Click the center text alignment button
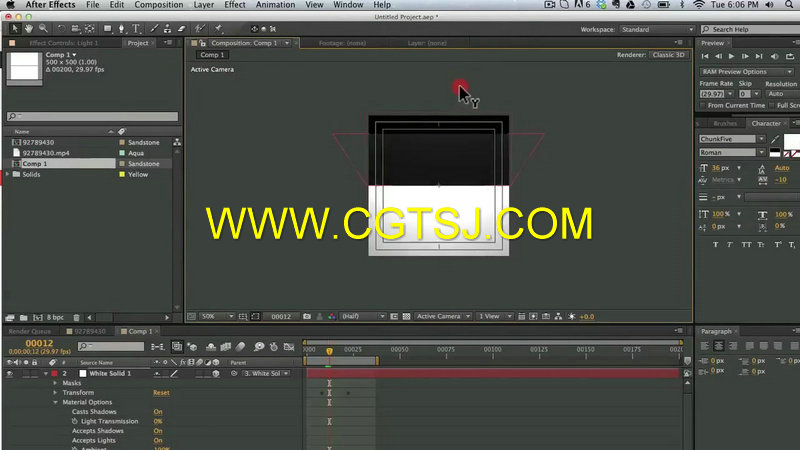 tap(718, 346)
